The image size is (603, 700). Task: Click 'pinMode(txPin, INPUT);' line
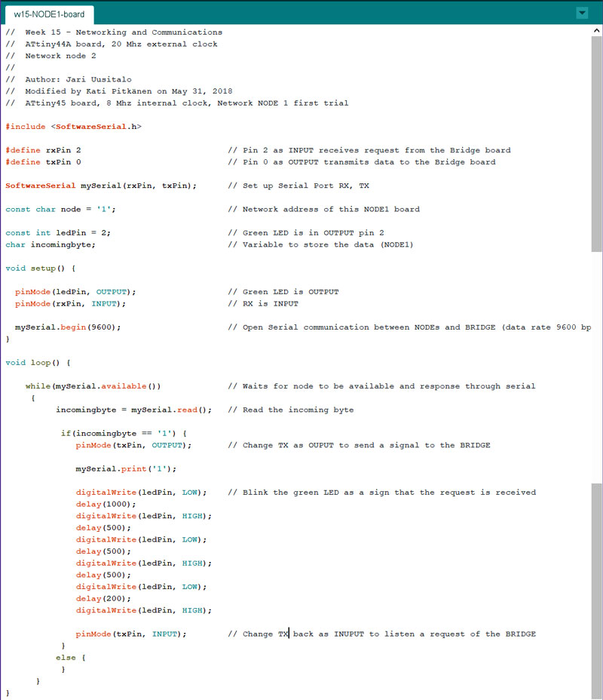tap(131, 634)
